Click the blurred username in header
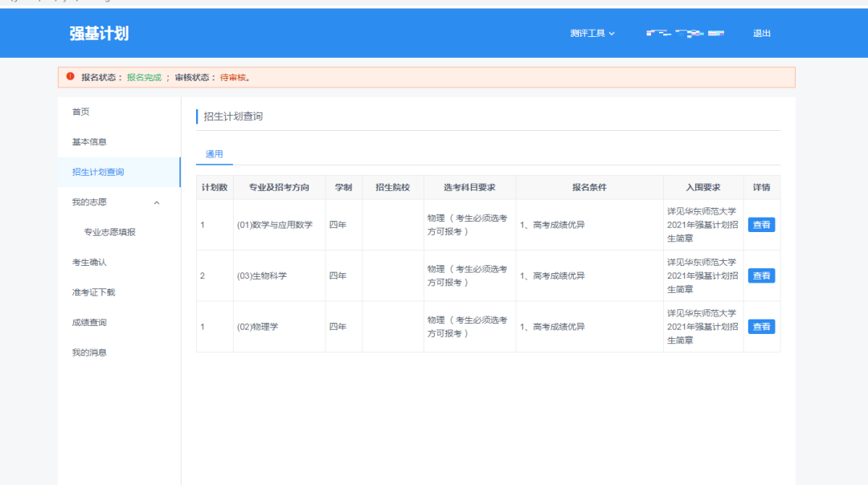 pyautogui.click(x=685, y=34)
